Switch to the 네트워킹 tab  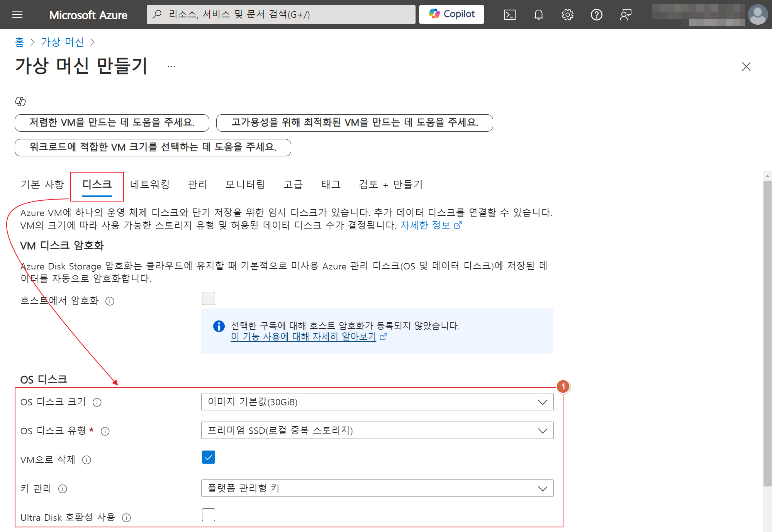coord(150,185)
